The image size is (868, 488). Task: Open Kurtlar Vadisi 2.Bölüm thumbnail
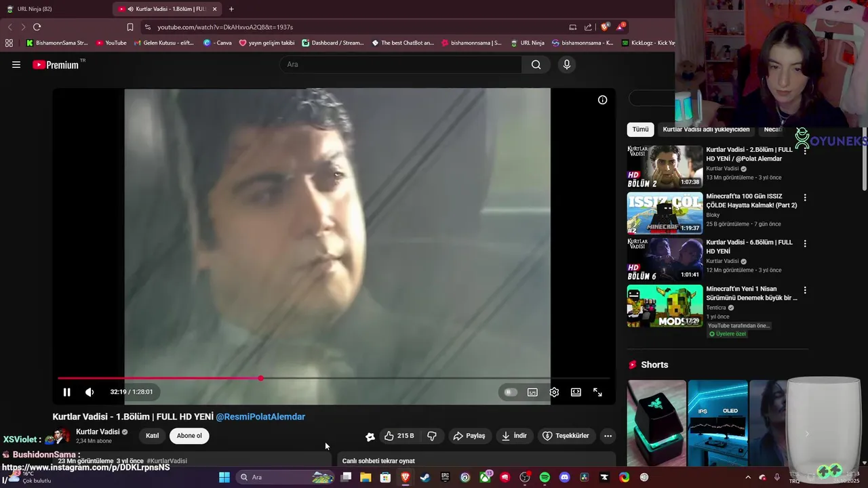click(x=665, y=167)
